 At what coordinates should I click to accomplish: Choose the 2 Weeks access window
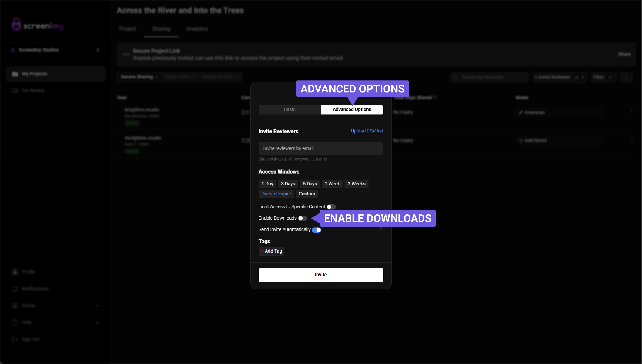pyautogui.click(x=357, y=184)
